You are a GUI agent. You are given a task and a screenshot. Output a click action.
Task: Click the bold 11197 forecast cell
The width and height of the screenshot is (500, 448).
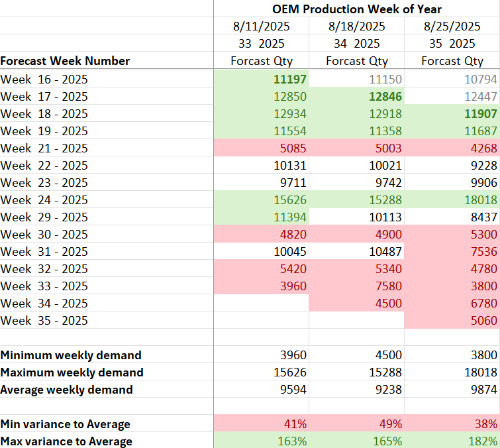click(x=290, y=79)
